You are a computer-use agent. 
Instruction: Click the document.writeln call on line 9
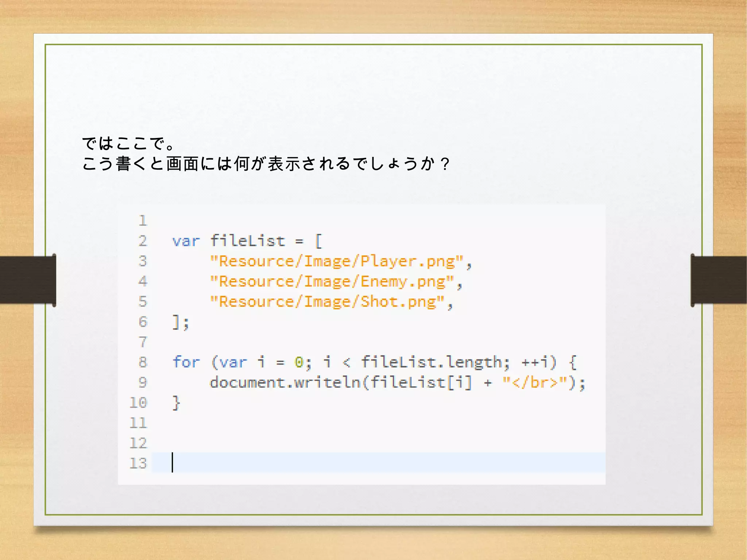(x=398, y=383)
